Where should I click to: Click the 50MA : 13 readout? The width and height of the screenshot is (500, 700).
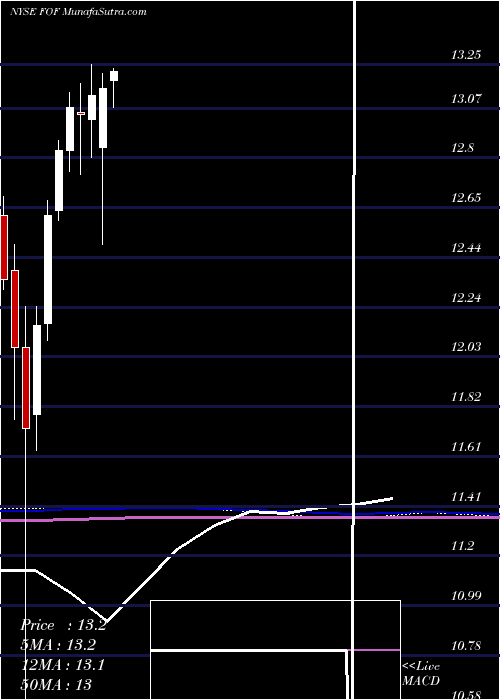click(x=56, y=684)
